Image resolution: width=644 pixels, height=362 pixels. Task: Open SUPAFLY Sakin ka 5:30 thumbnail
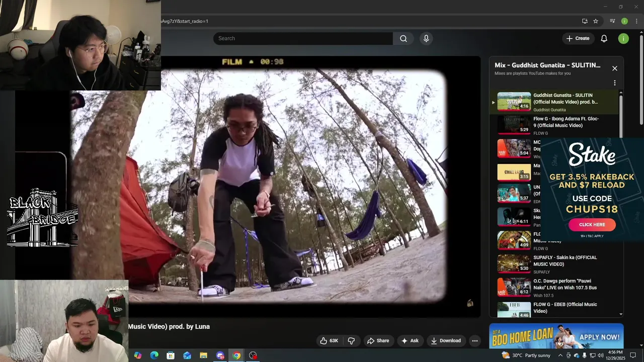pyautogui.click(x=514, y=263)
